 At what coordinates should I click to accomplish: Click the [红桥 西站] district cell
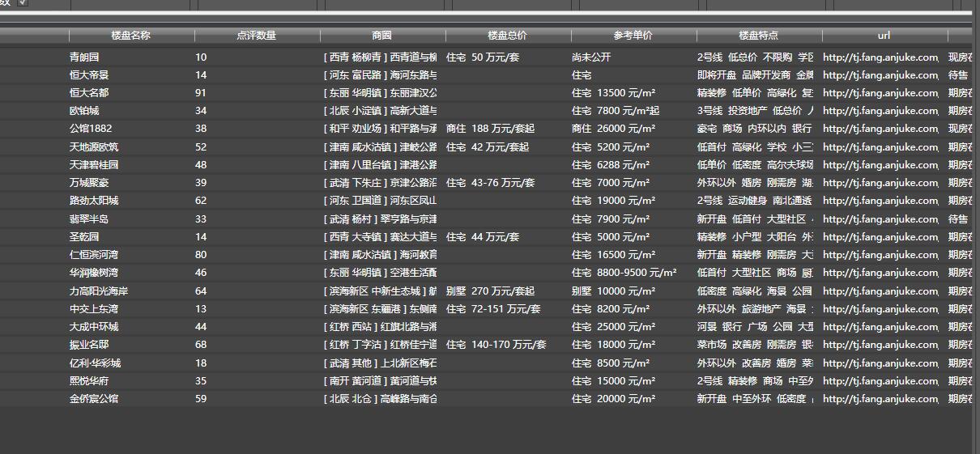tap(380, 327)
